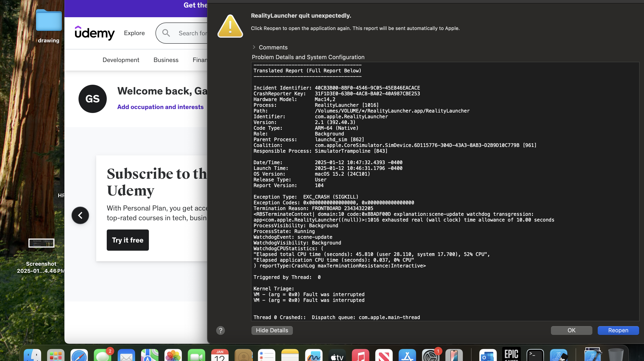This screenshot has width=644, height=361.
Task: Click the GS profile avatar
Action: pos(92,99)
